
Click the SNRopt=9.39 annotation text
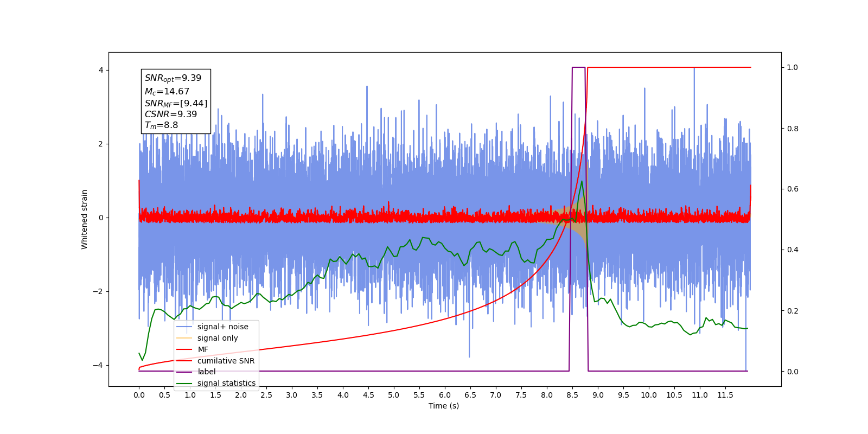tap(173, 78)
